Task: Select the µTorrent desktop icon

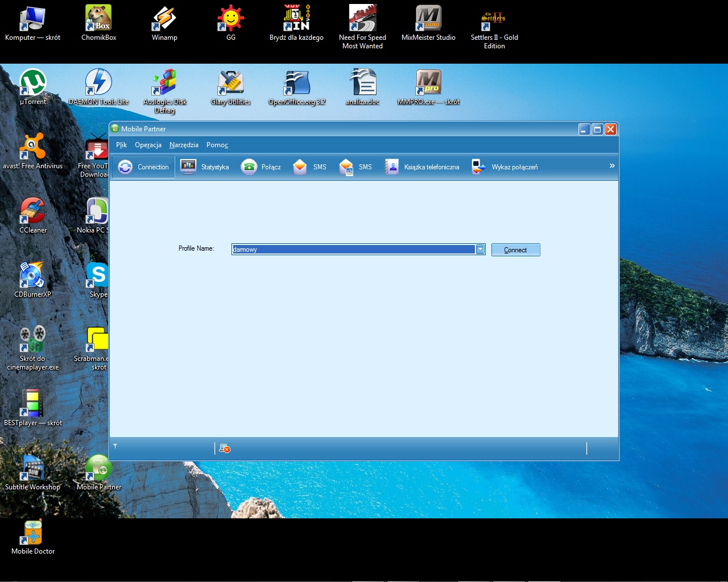Action: click(33, 82)
